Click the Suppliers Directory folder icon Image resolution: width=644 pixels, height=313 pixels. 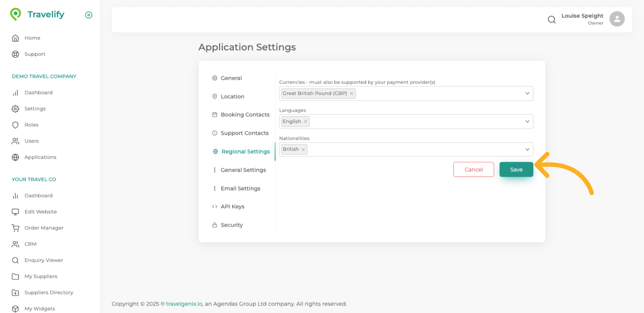(15, 293)
